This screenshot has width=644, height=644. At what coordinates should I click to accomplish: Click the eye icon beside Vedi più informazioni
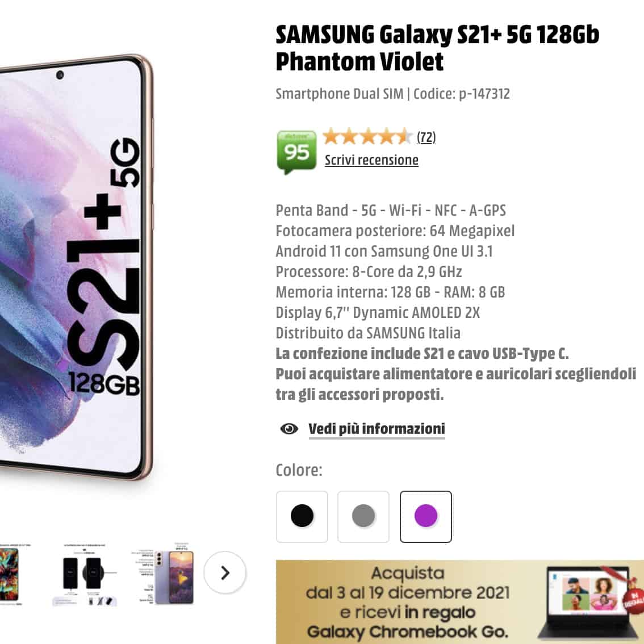(290, 429)
